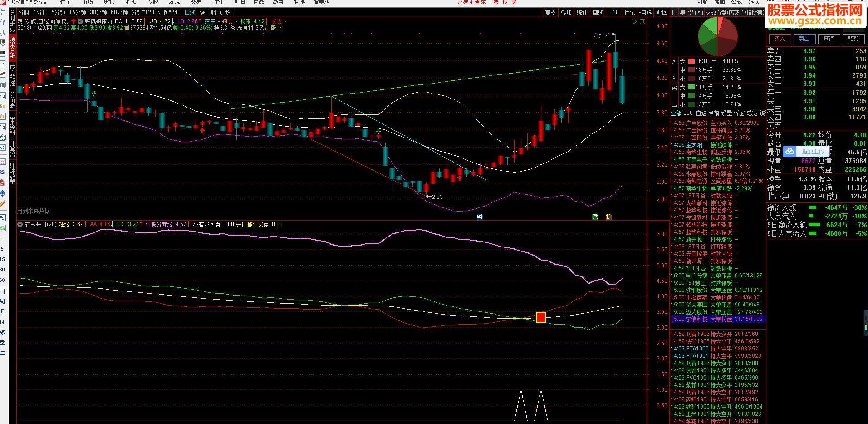The image size is (868, 424).
Task: Click the line chart icon in left sidebar
Action: click(4, 64)
